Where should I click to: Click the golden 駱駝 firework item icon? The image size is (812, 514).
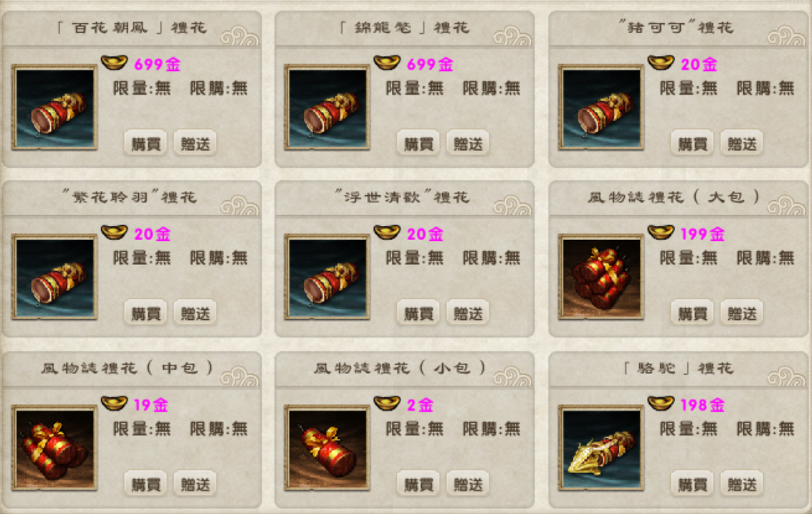[x=602, y=447]
